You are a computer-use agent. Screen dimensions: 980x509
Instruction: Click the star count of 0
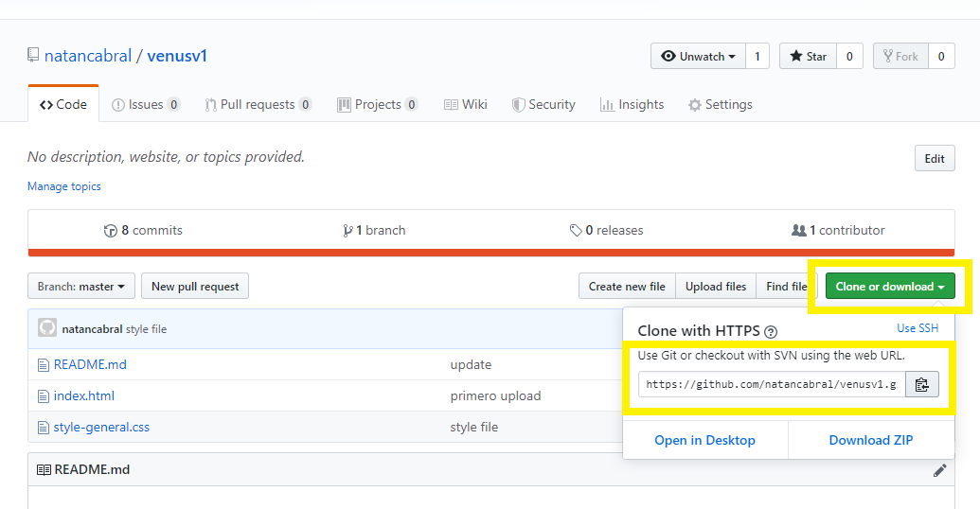(x=849, y=56)
